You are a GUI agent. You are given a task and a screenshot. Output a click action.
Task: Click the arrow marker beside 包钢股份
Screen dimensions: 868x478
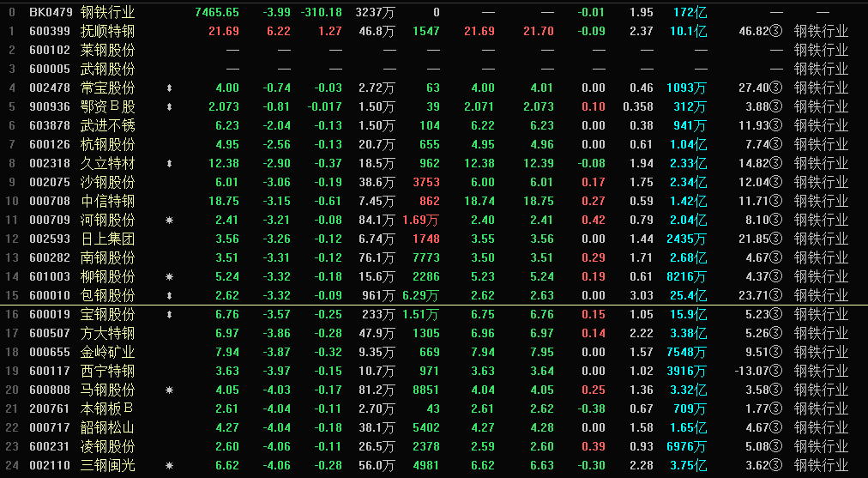(x=169, y=296)
